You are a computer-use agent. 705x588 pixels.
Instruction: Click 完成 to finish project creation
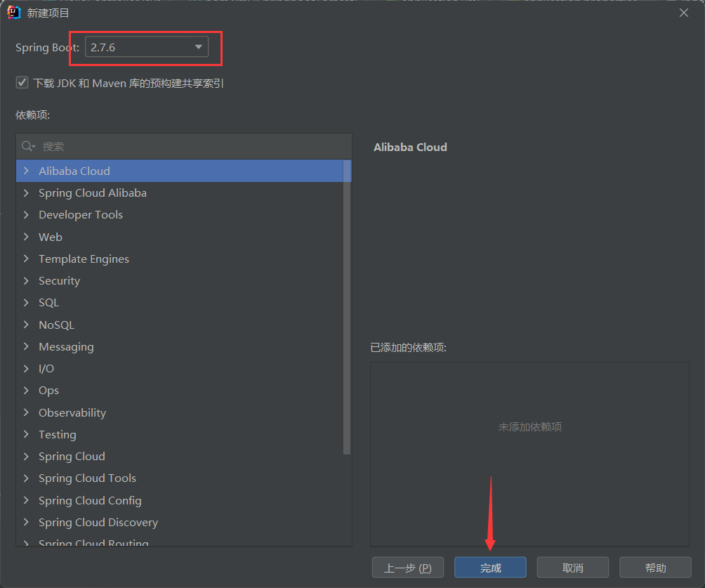click(491, 568)
